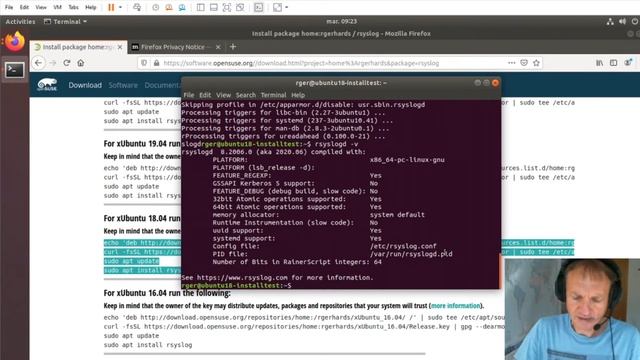Pause the virtual machine in VMware toolbar
Viewport: 640px width, 360px height.
coord(111,7)
